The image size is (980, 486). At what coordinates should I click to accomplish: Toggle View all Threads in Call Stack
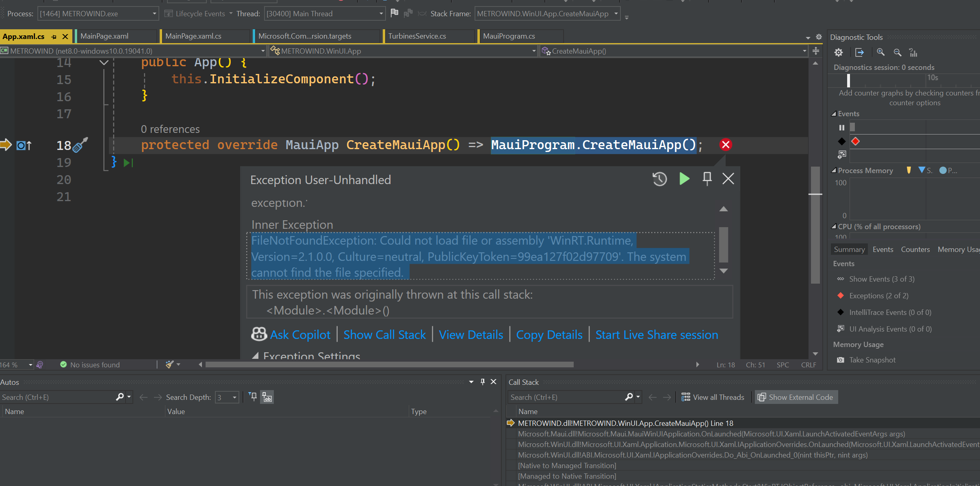[713, 397]
